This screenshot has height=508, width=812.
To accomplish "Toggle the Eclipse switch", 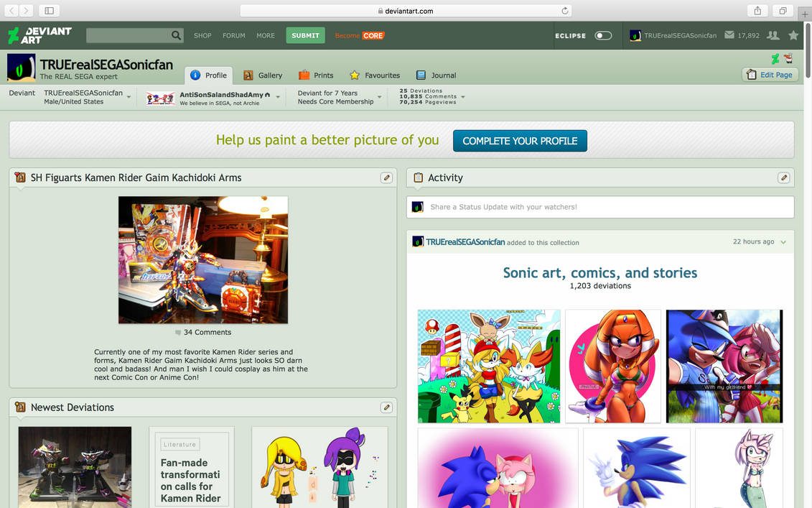I will pyautogui.click(x=603, y=36).
